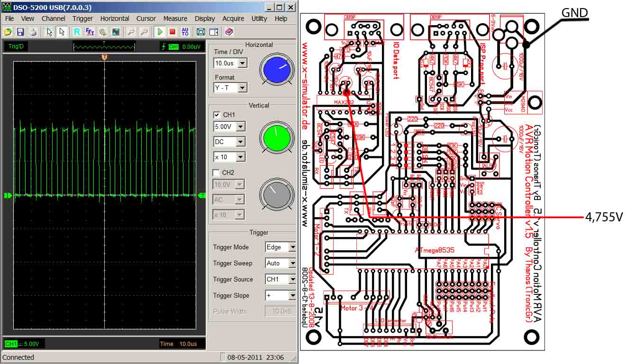
Task: Enable the CH2 channel checkbox
Action: 217,173
